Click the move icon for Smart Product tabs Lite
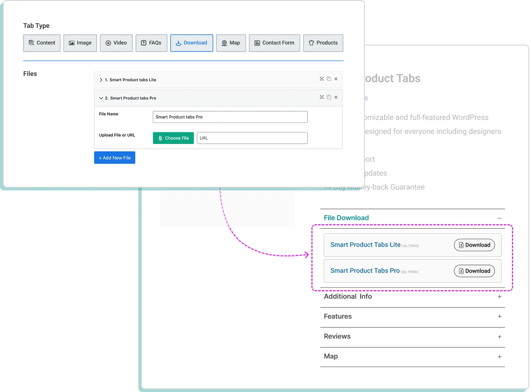 point(322,79)
